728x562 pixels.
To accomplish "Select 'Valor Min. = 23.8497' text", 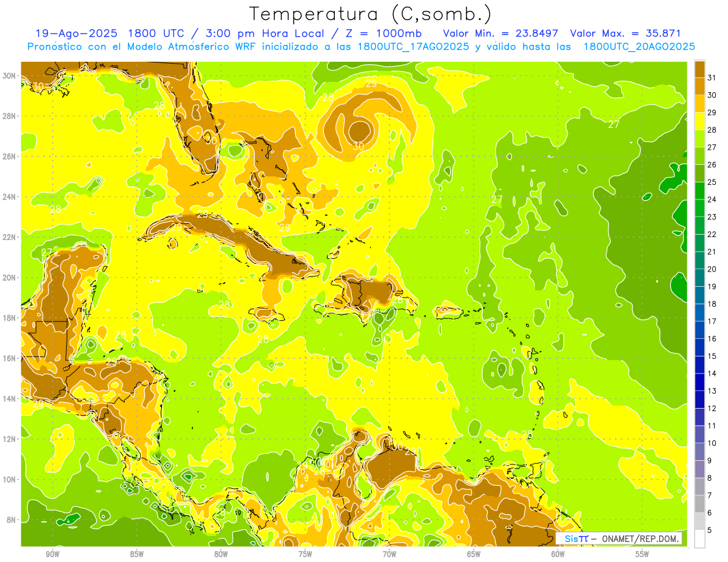I will click(500, 33).
